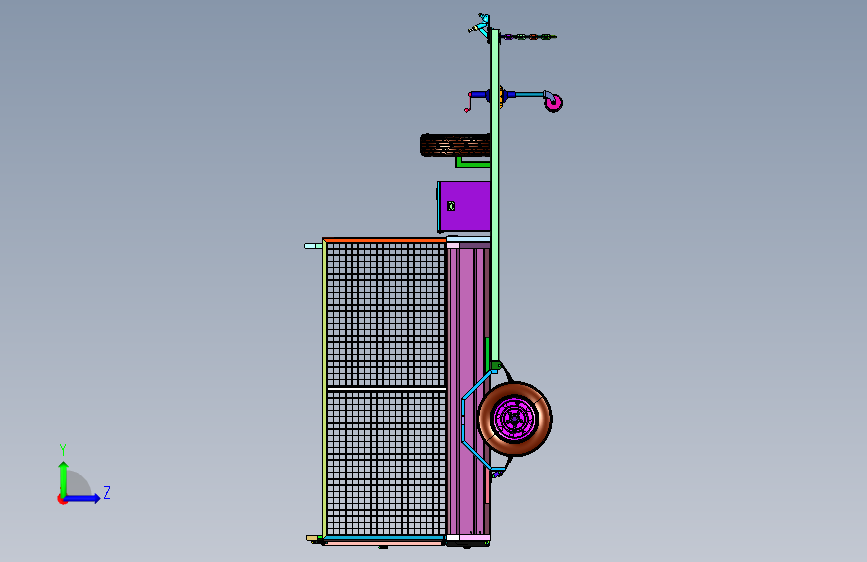This screenshot has height=562, width=867.
Task: Select the white handle protruding from cage corner
Action: (314, 246)
